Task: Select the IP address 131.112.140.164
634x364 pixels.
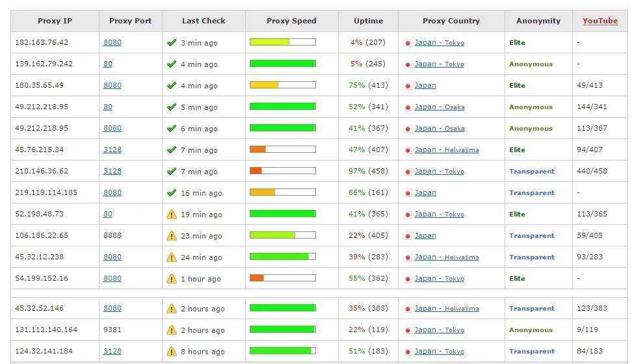Action: pyautogui.click(x=46, y=330)
